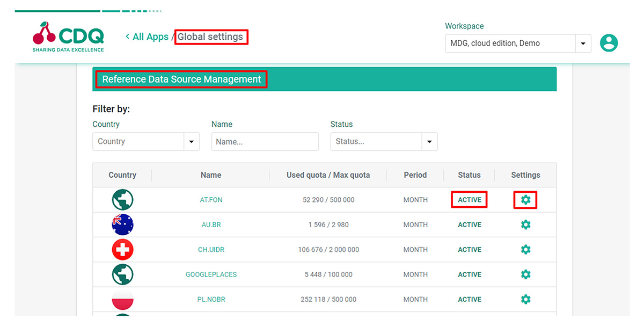Open settings gear for AU.BR

pyautogui.click(x=525, y=224)
